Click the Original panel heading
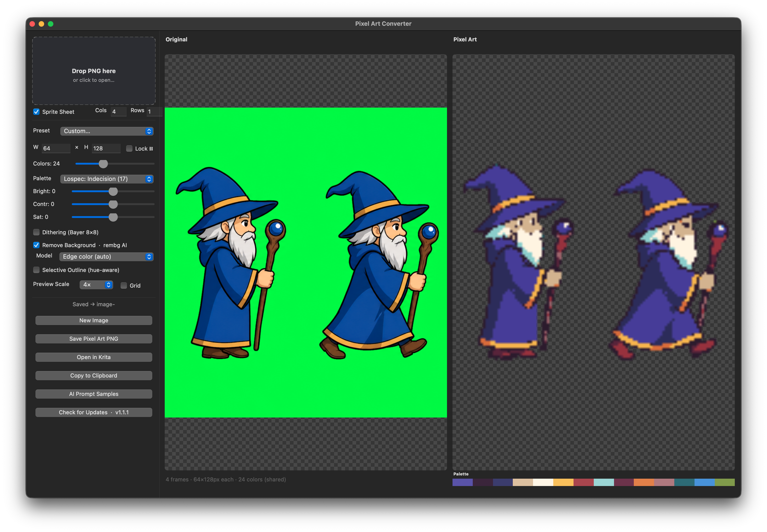The width and height of the screenshot is (767, 532). (176, 39)
